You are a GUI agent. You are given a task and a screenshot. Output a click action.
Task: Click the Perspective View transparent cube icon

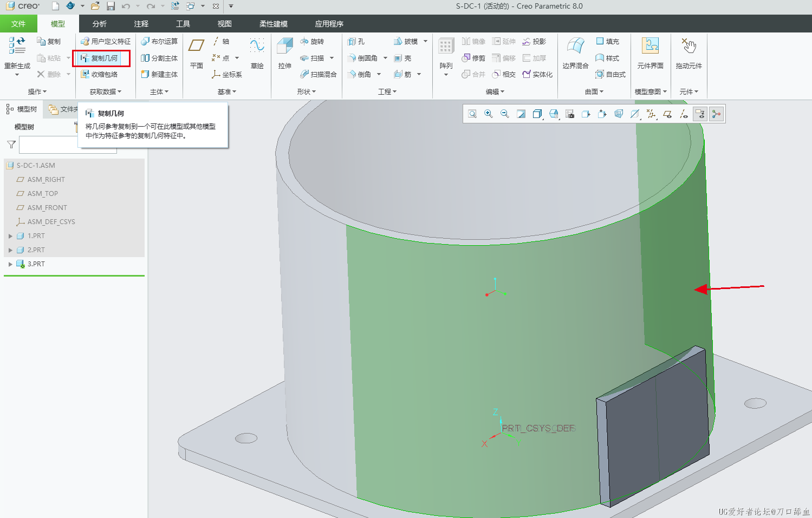click(619, 114)
